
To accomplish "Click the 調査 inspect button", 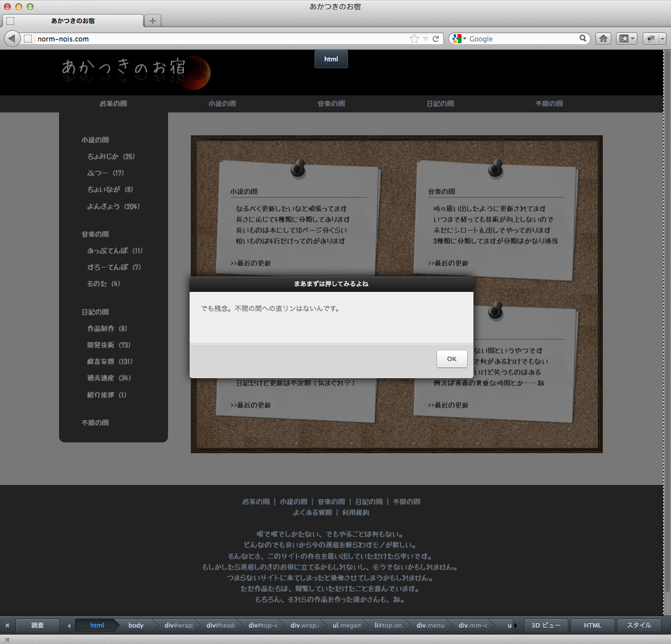I will (37, 625).
